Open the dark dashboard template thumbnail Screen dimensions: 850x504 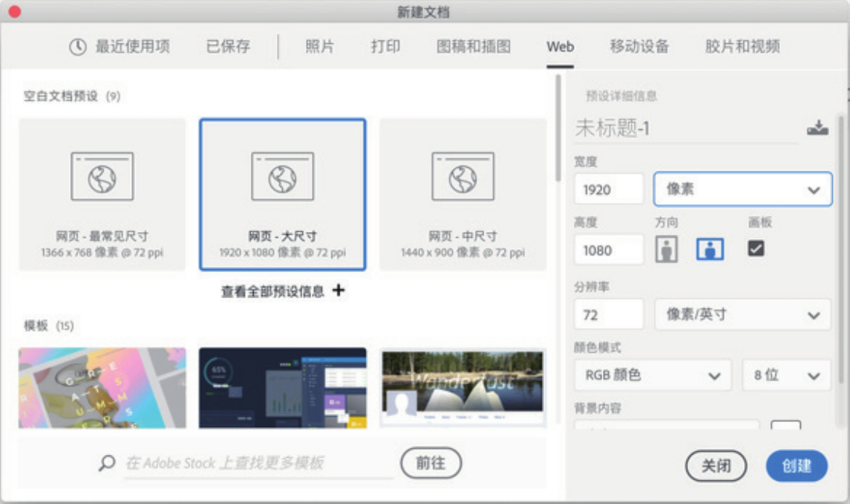coord(283,388)
